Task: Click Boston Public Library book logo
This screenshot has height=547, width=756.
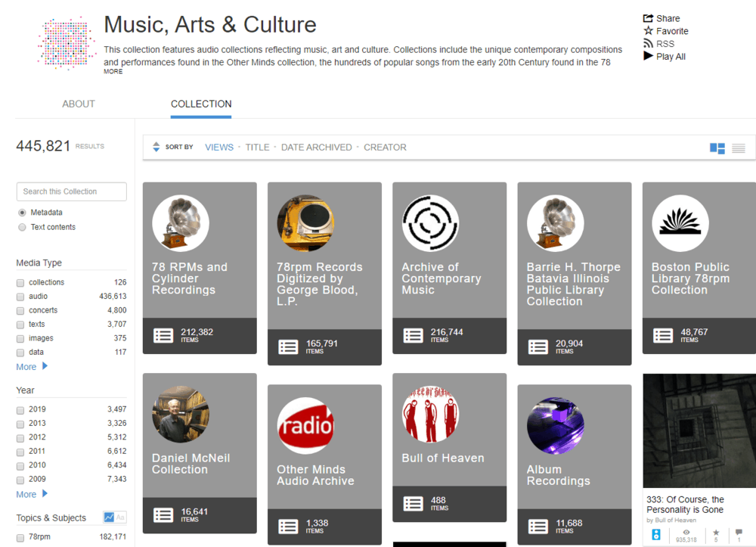Action: tap(680, 223)
